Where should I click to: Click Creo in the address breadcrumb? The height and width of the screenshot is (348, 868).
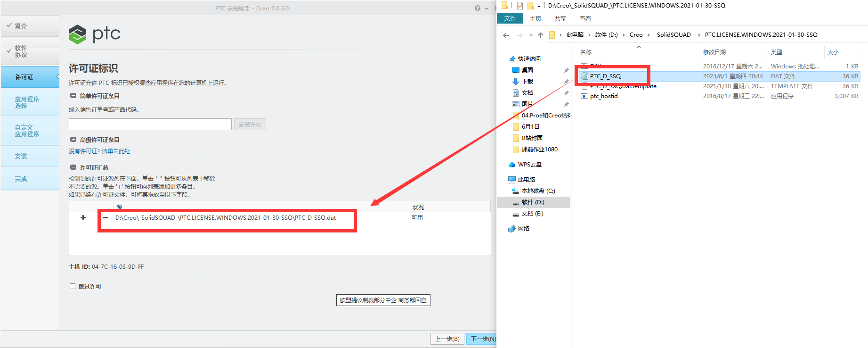pos(636,35)
